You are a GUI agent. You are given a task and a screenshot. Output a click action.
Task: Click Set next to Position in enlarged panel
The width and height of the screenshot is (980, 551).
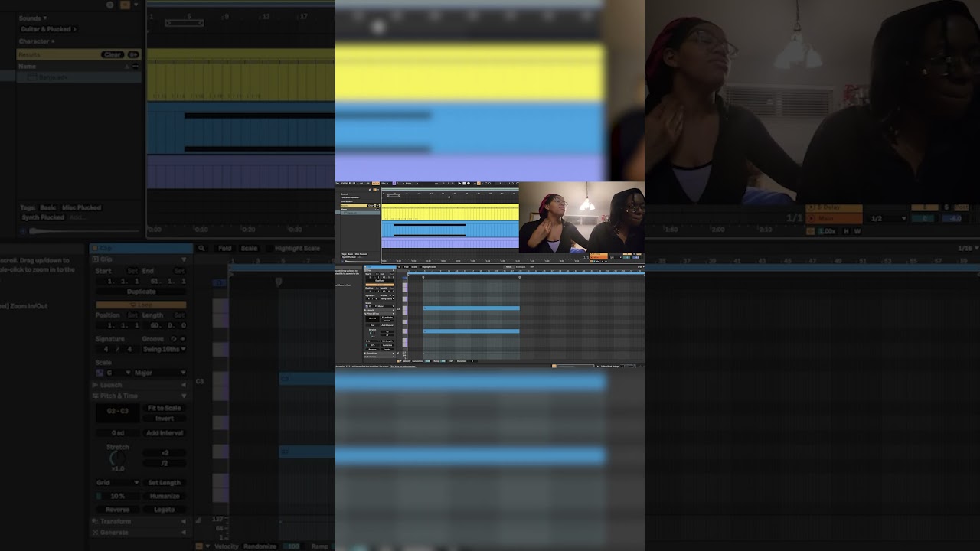coord(132,315)
